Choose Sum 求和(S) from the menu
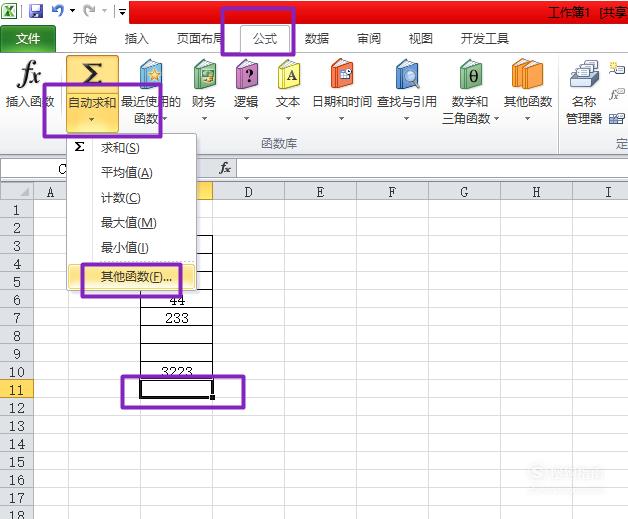This screenshot has width=628, height=519. (131, 148)
